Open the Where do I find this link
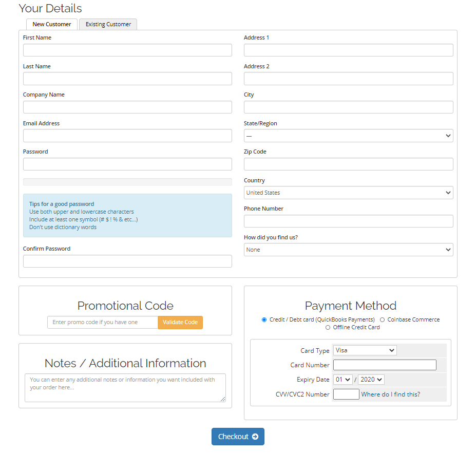 click(390, 394)
